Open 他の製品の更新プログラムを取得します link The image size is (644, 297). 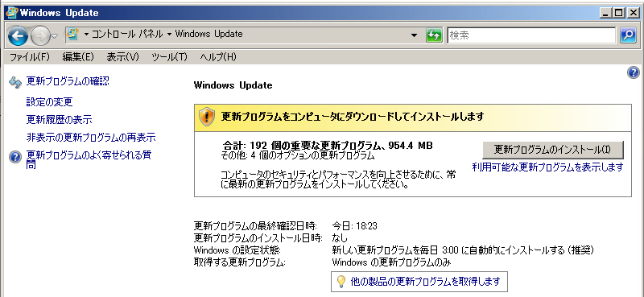pos(426,282)
